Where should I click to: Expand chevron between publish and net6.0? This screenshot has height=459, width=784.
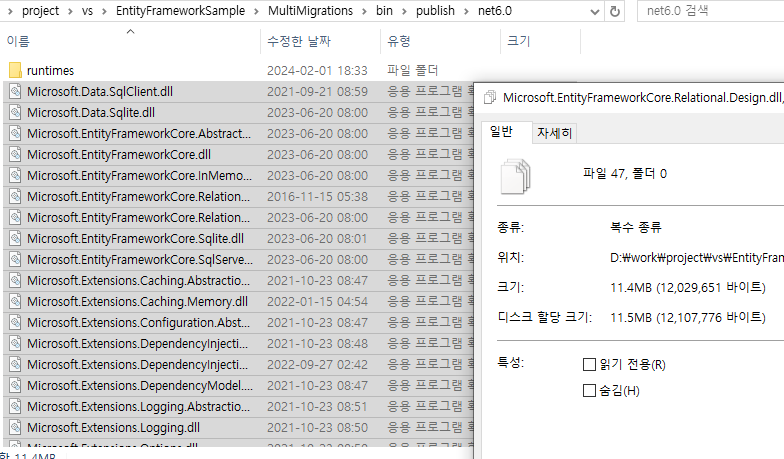(x=466, y=11)
